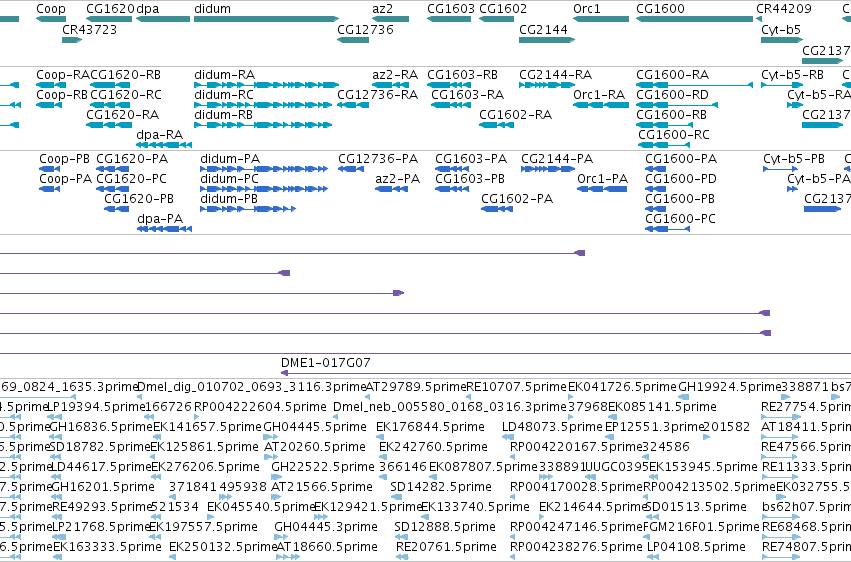
Task: Click the Orc1-PA protein feature
Action: click(x=602, y=189)
